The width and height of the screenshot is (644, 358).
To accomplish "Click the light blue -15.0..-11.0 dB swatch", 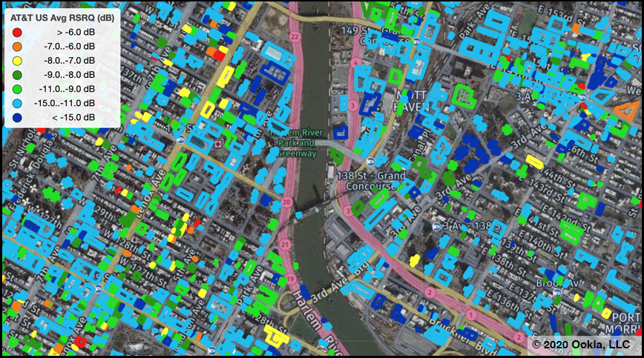I will (17, 103).
